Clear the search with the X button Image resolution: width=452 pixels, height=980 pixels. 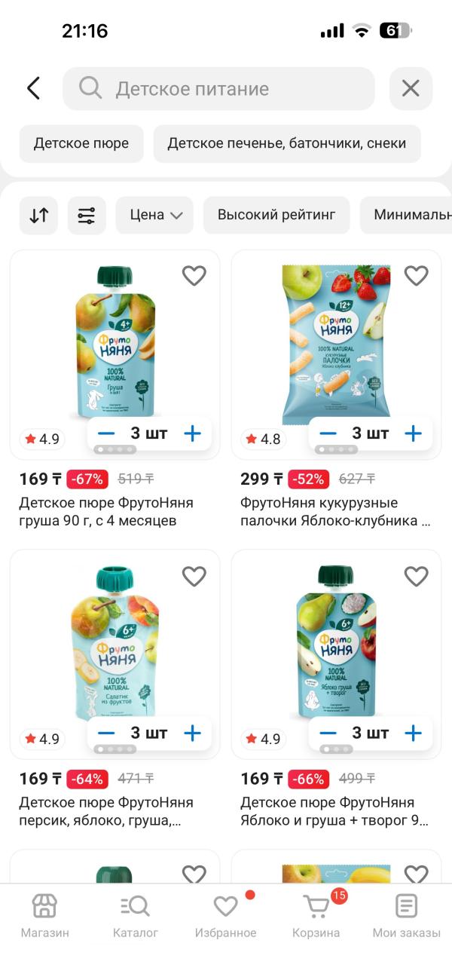pos(411,89)
